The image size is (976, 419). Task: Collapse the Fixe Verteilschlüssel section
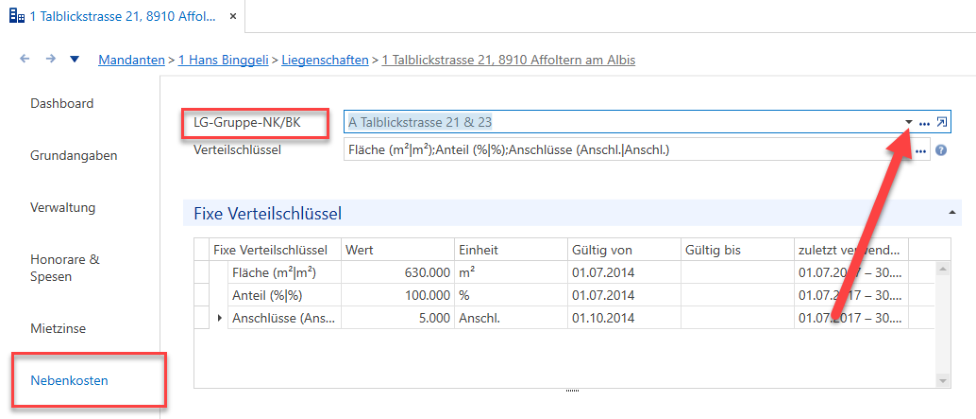click(x=952, y=213)
